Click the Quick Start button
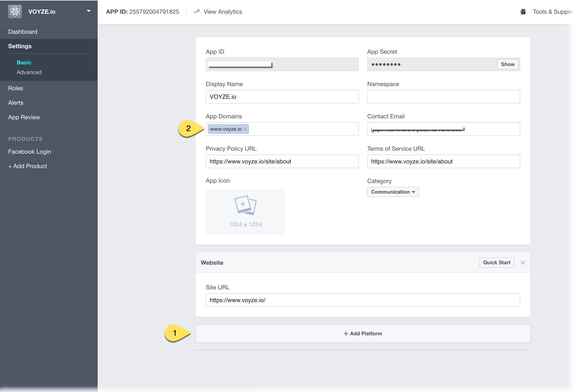Image resolution: width=574 pixels, height=392 pixels. [496, 263]
